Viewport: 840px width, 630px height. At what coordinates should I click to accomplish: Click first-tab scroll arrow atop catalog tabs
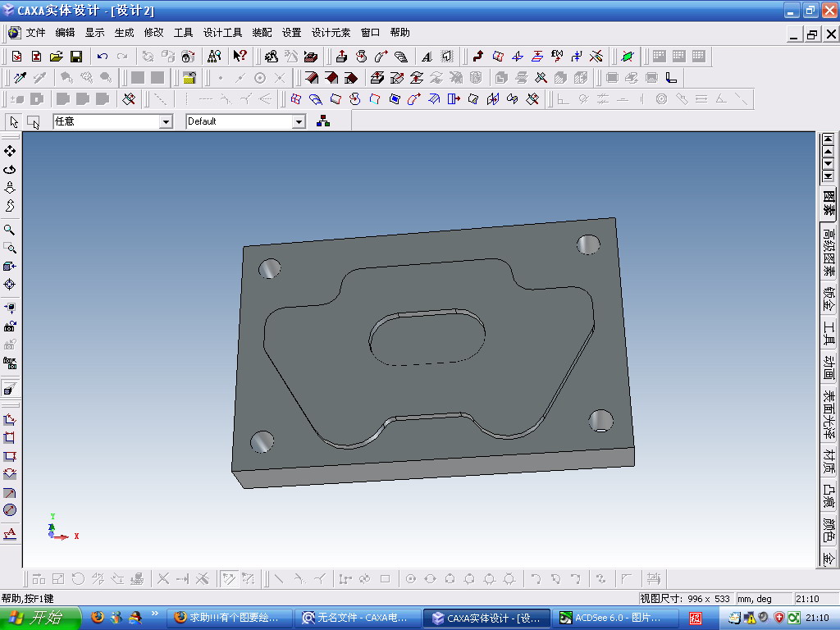coord(829,139)
